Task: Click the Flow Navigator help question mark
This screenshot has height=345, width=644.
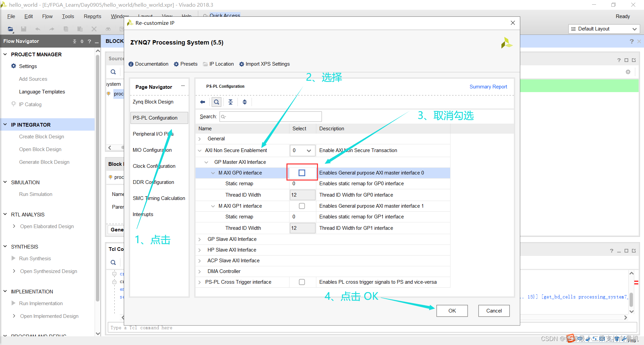Action: point(89,41)
